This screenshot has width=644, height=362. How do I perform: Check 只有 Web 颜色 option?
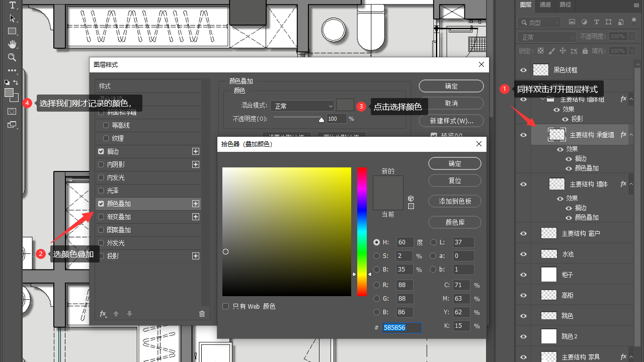pyautogui.click(x=225, y=306)
